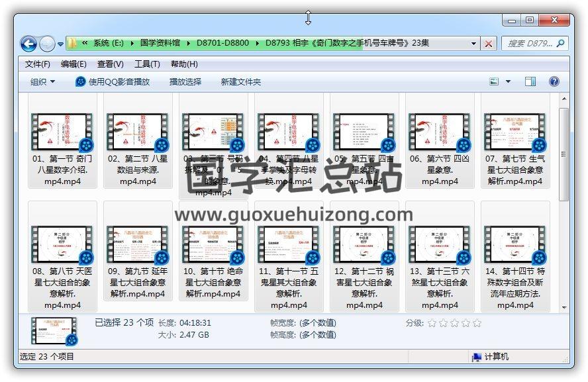
Task: Click 计算机 icon in status bar
Action: coord(477,357)
